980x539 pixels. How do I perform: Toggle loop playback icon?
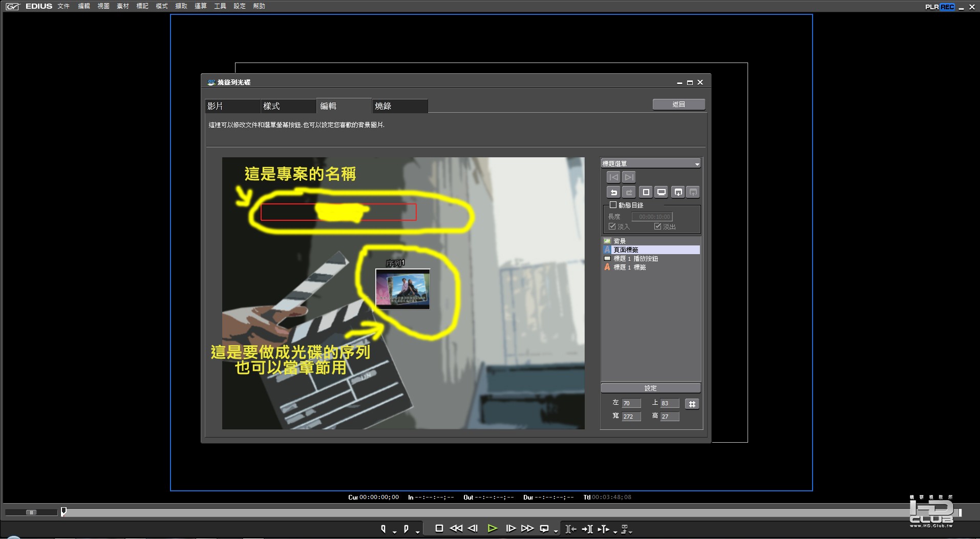coord(544,529)
